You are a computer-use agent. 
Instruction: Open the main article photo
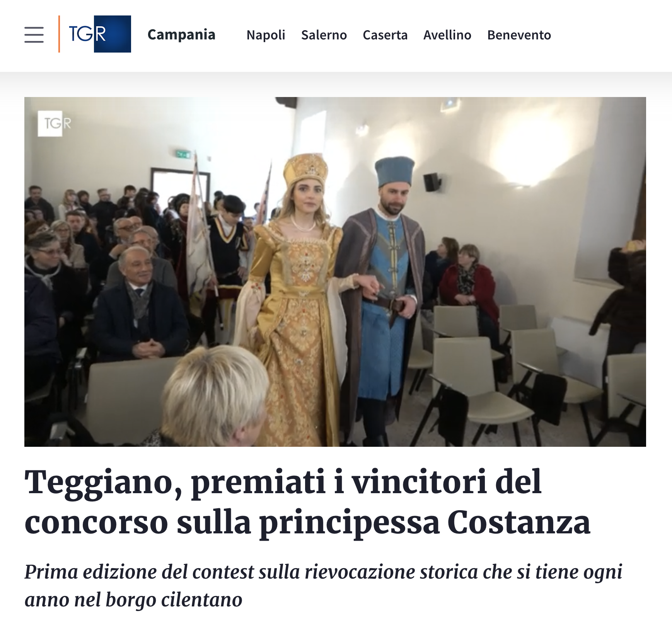(x=335, y=272)
